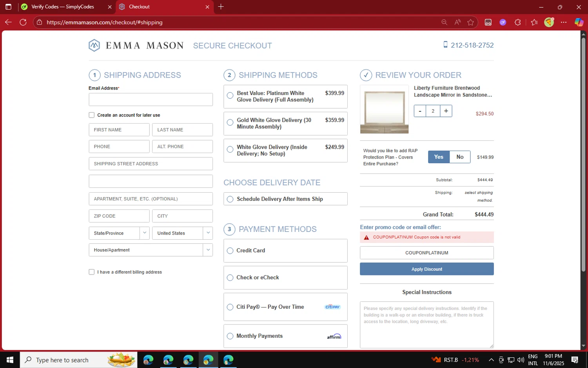Open the taskbar notification center icon

[x=575, y=360]
